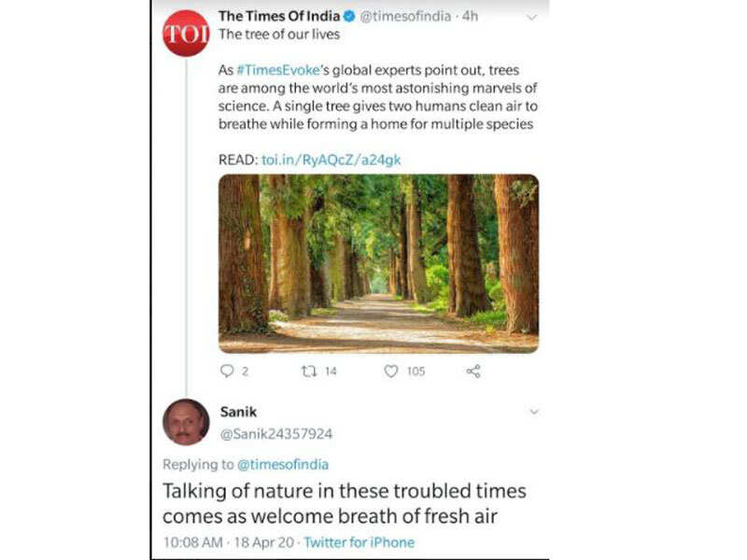Screen dimensions: 747x560
Task: Open the Twitter for iPhone source link
Action: 359,542
